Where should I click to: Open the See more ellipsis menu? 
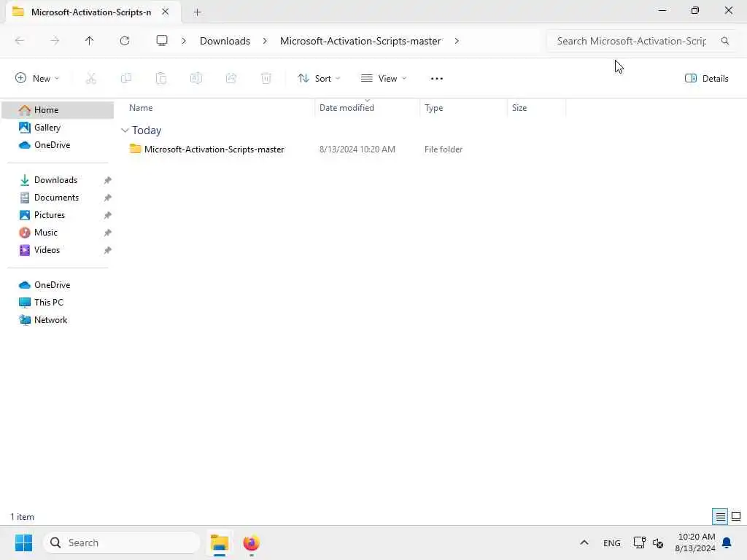click(436, 79)
